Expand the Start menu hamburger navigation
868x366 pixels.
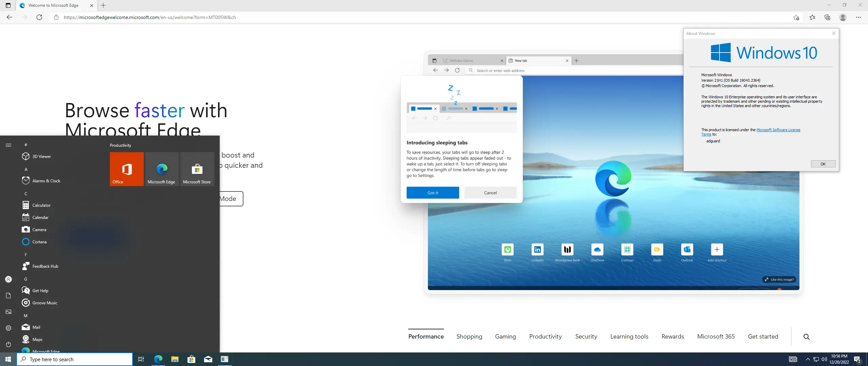8,145
